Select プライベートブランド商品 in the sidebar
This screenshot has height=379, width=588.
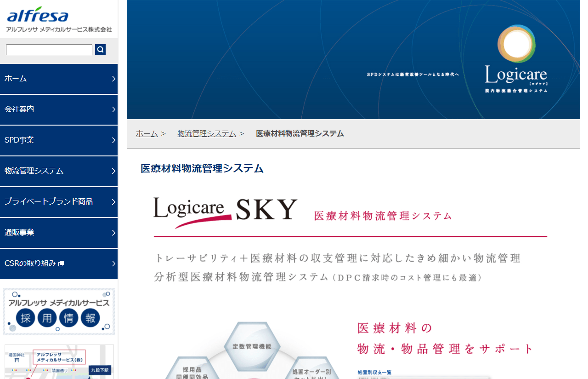(x=59, y=202)
